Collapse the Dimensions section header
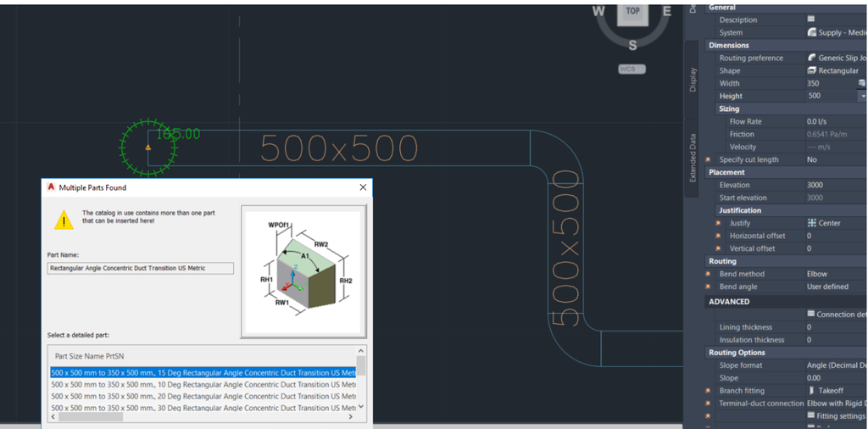 [786, 46]
